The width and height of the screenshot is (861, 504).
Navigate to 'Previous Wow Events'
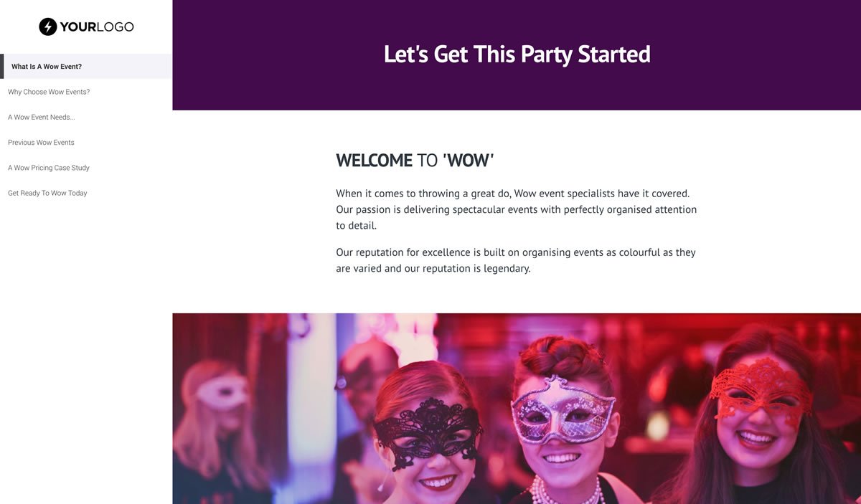[41, 143]
